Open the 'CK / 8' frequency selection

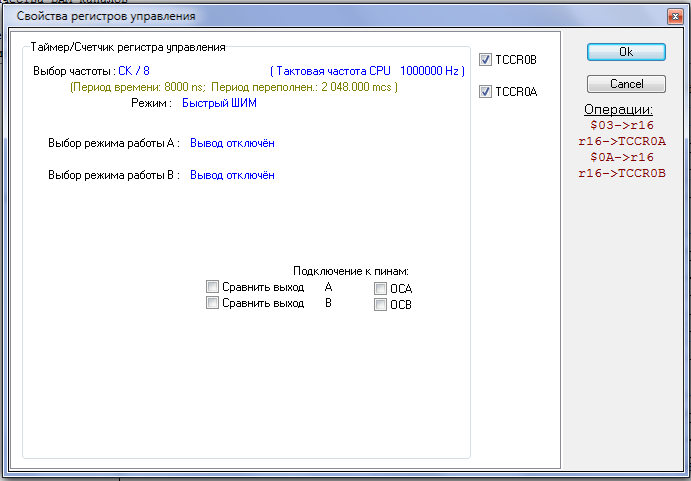coord(134,71)
